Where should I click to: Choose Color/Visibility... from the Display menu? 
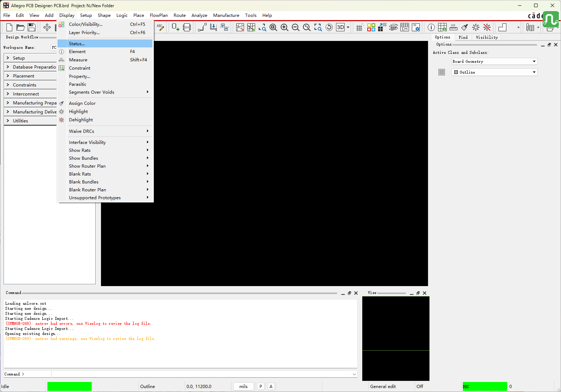click(105, 24)
